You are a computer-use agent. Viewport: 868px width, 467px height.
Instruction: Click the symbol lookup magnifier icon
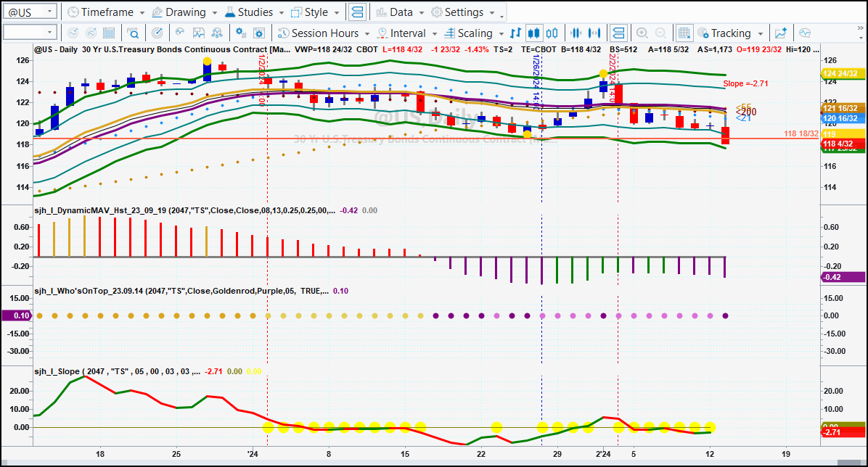[134, 33]
